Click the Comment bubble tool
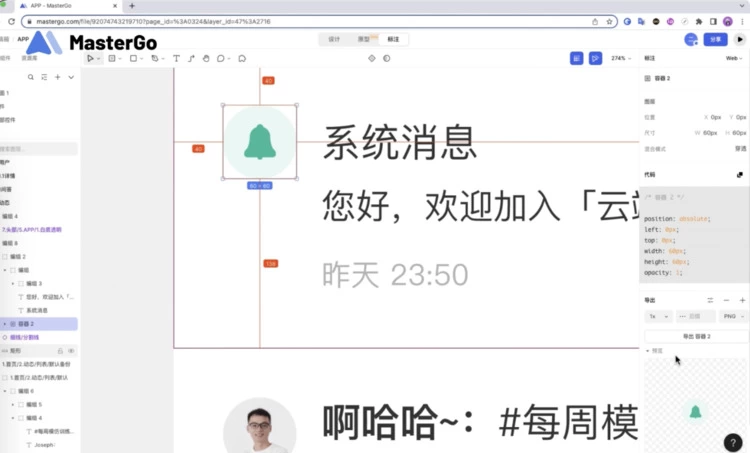 (x=242, y=59)
